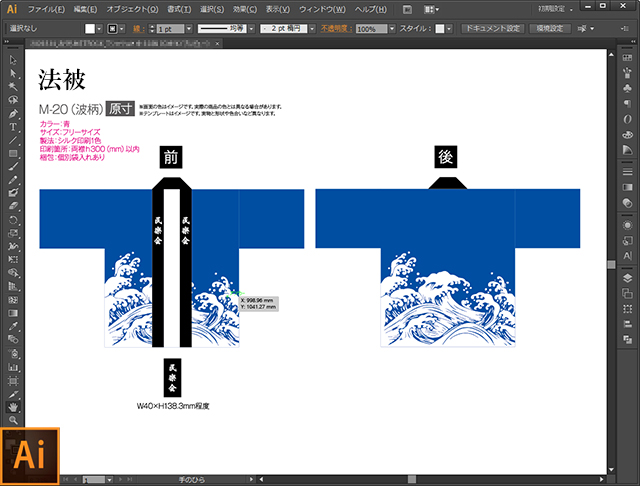Click the スタイル style swatch
The width and height of the screenshot is (640, 486).
(x=440, y=29)
